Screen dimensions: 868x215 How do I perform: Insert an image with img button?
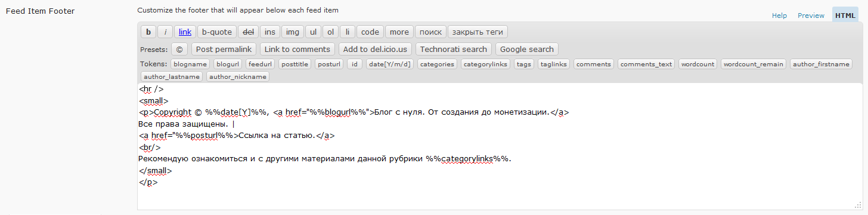click(x=292, y=32)
